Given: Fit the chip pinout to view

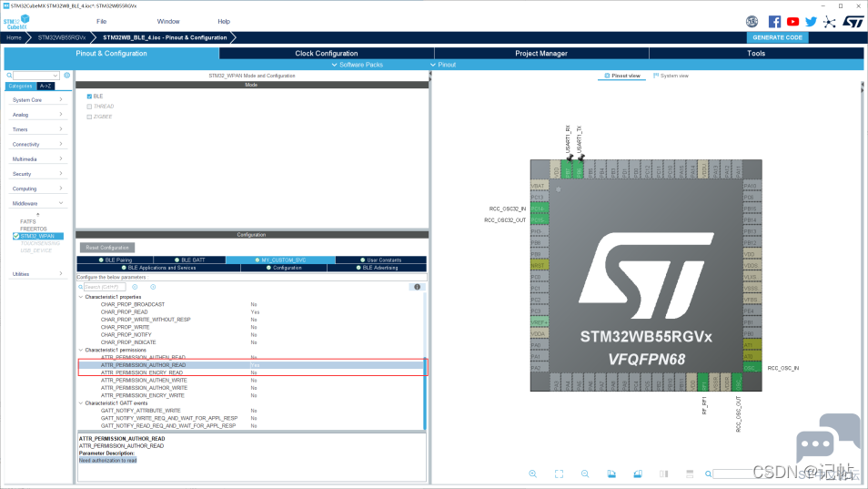Looking at the screenshot, I should click(560, 474).
